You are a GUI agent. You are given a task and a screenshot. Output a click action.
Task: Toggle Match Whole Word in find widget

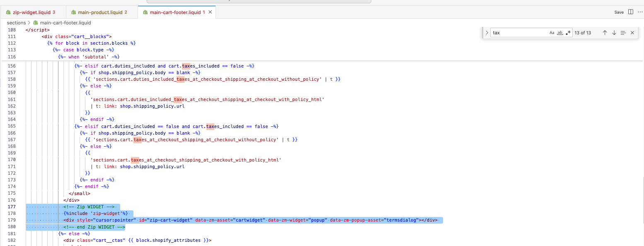[x=560, y=33]
